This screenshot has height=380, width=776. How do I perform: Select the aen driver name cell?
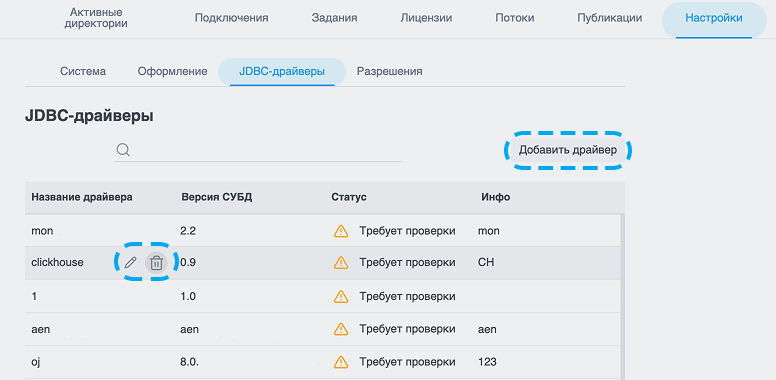[x=41, y=329]
